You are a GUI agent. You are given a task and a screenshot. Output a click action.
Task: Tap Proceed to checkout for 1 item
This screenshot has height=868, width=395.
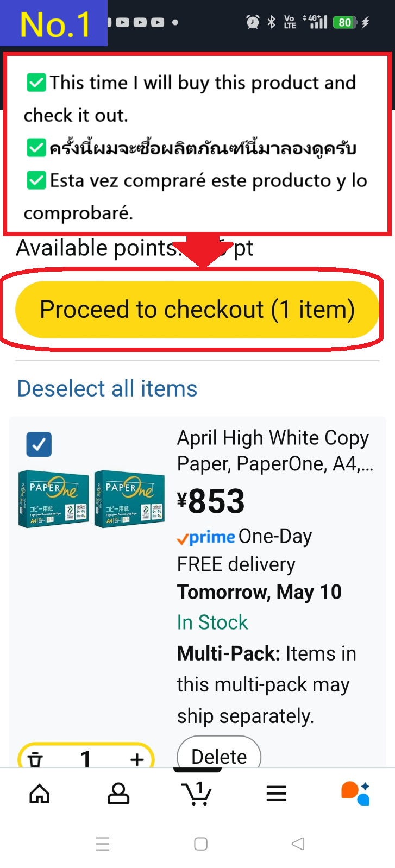tap(197, 309)
